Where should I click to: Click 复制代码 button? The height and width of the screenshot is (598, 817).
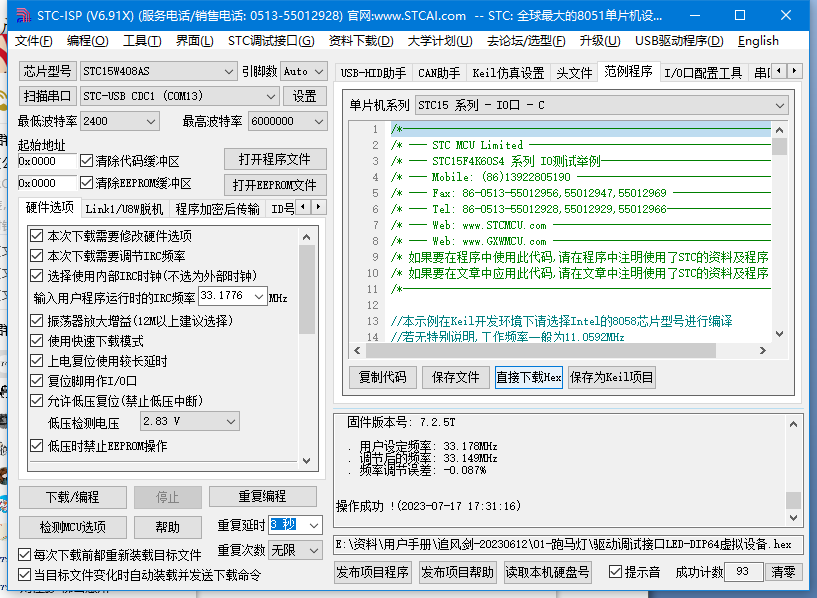pyautogui.click(x=382, y=377)
